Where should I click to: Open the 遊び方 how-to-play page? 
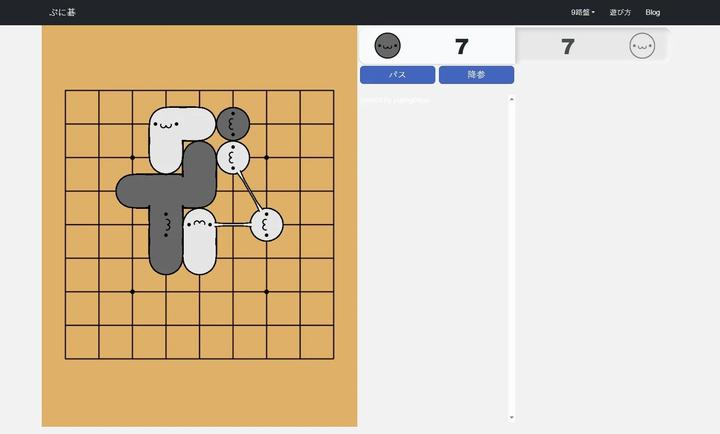tap(620, 12)
